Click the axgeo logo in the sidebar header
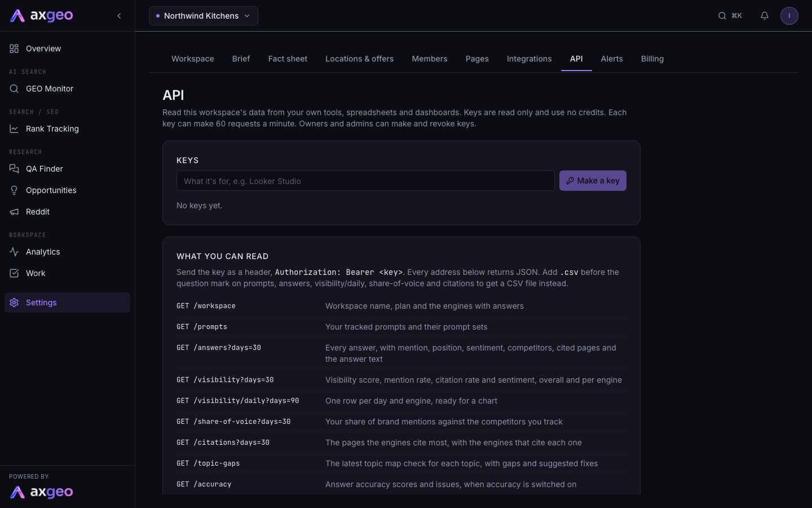812x508 pixels. tap(42, 16)
